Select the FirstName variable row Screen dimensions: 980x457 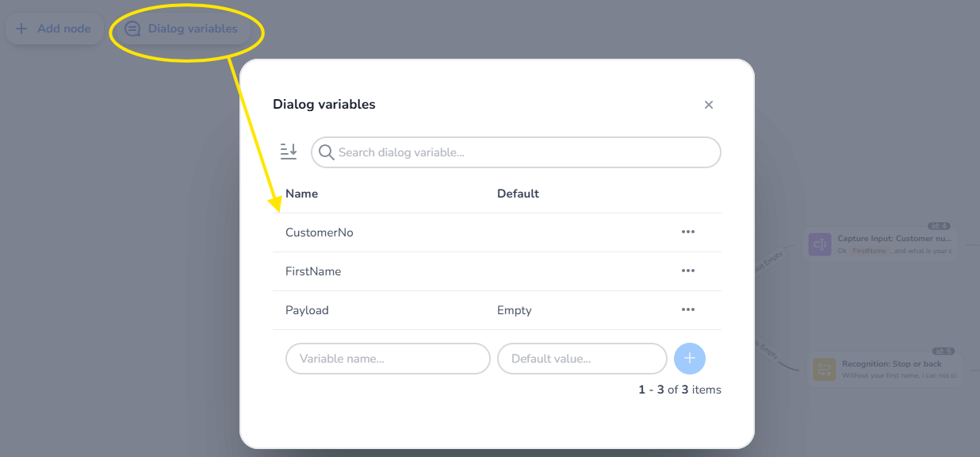313,271
